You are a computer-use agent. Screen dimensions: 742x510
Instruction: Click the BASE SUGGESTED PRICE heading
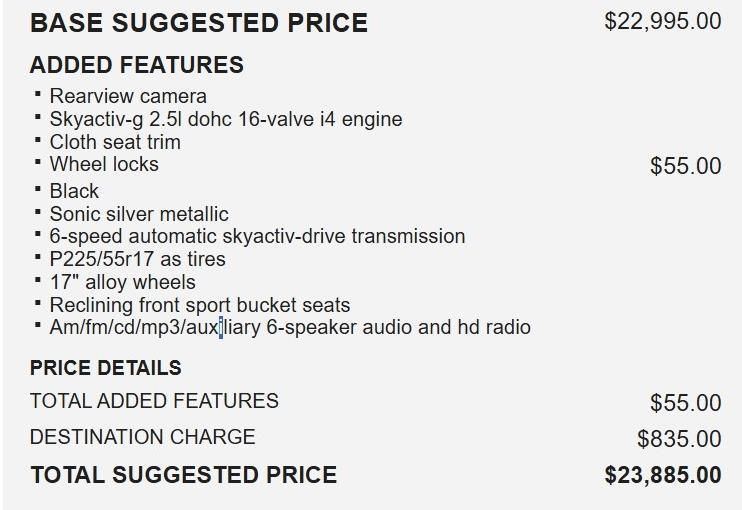(199, 23)
